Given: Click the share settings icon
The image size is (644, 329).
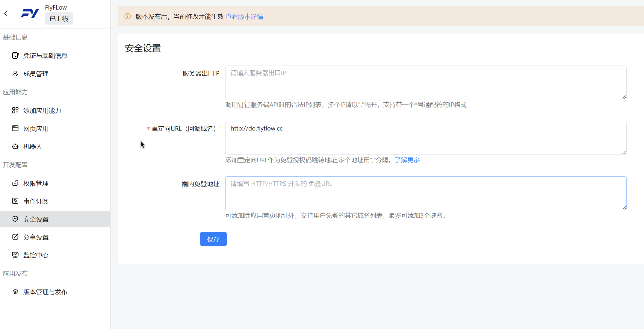Looking at the screenshot, I should (15, 237).
